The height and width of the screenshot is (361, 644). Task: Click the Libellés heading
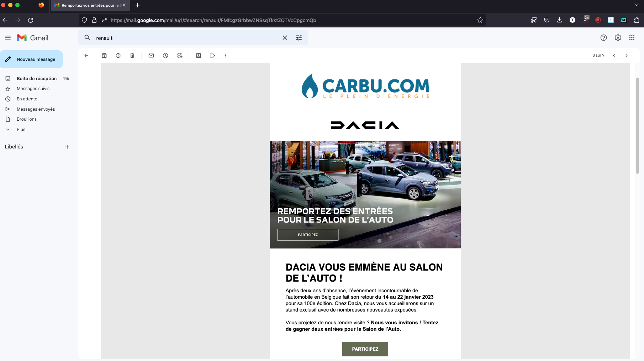[x=14, y=147]
